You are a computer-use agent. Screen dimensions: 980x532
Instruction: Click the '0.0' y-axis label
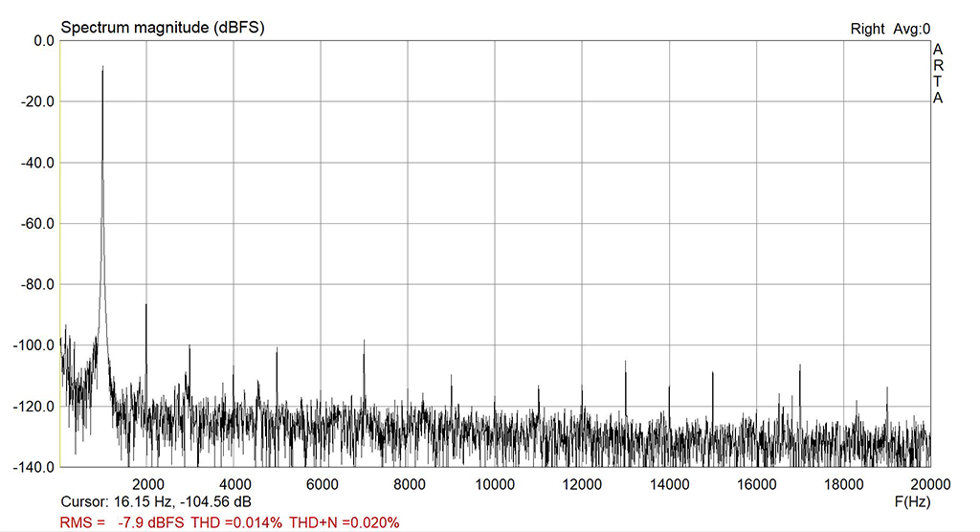pos(44,40)
